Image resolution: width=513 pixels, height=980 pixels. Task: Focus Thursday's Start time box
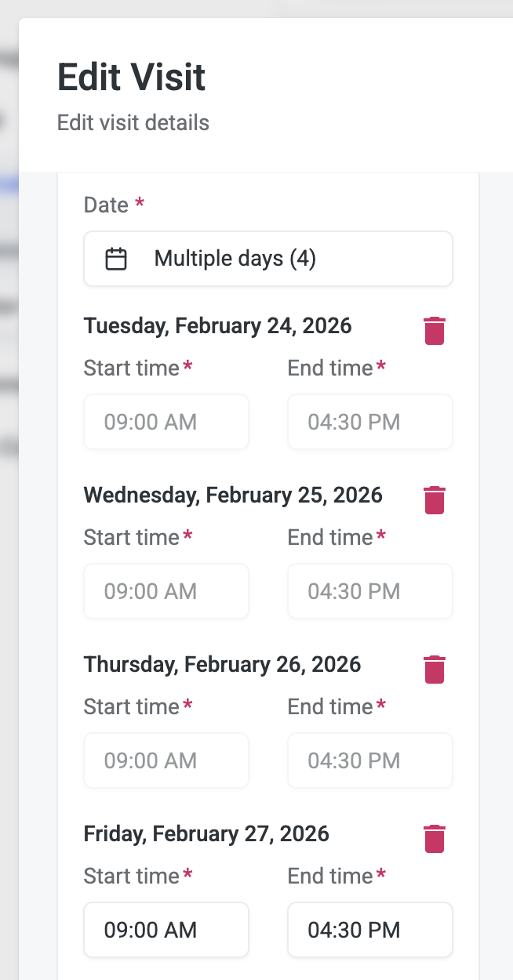(x=166, y=760)
